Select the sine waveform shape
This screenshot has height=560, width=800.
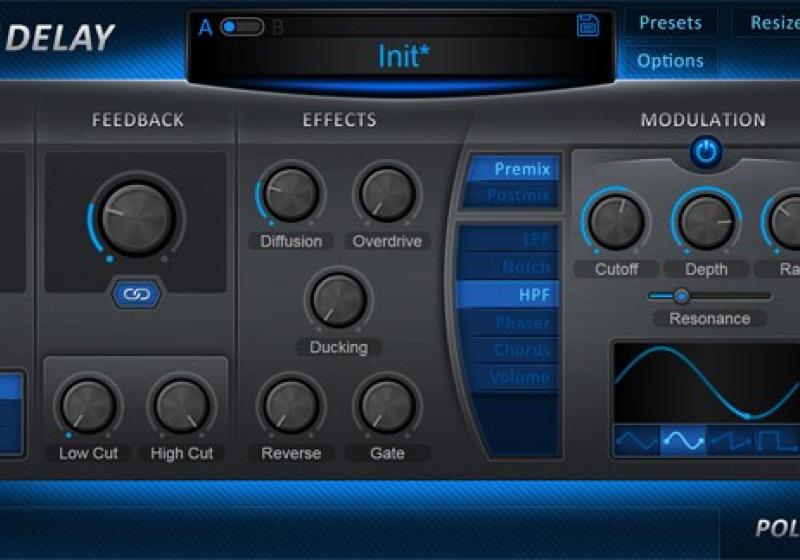pos(683,440)
